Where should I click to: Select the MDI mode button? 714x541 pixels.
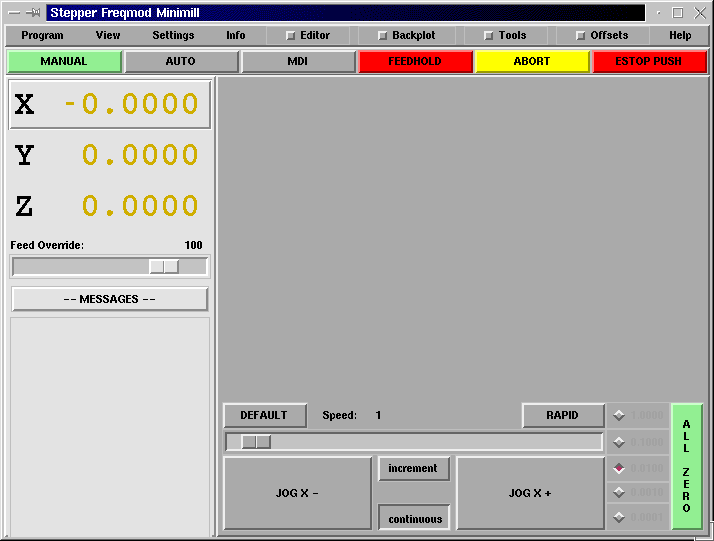(x=298, y=61)
